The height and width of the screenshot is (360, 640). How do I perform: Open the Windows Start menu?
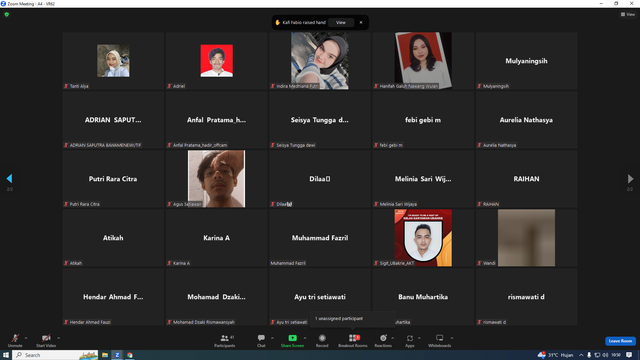pyautogui.click(x=6, y=355)
